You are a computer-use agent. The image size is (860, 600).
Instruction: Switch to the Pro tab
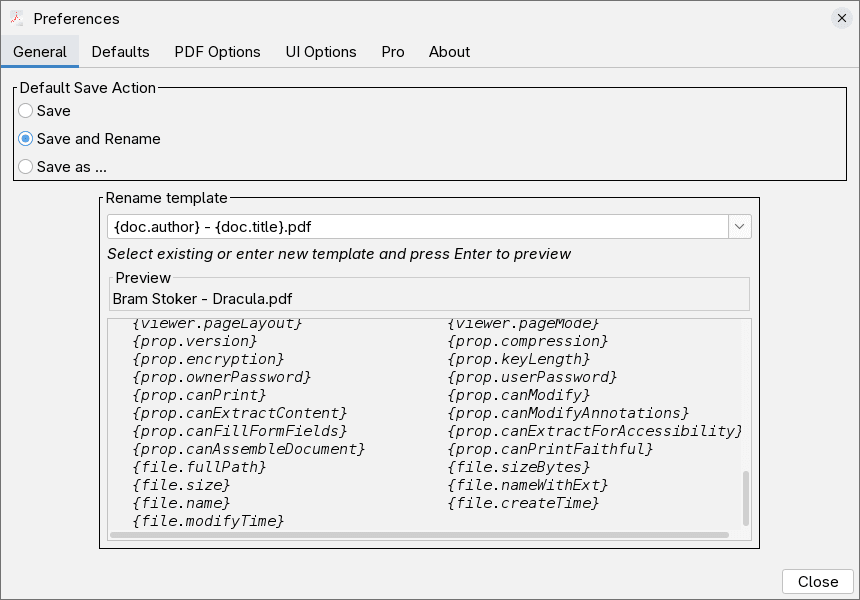click(x=393, y=52)
